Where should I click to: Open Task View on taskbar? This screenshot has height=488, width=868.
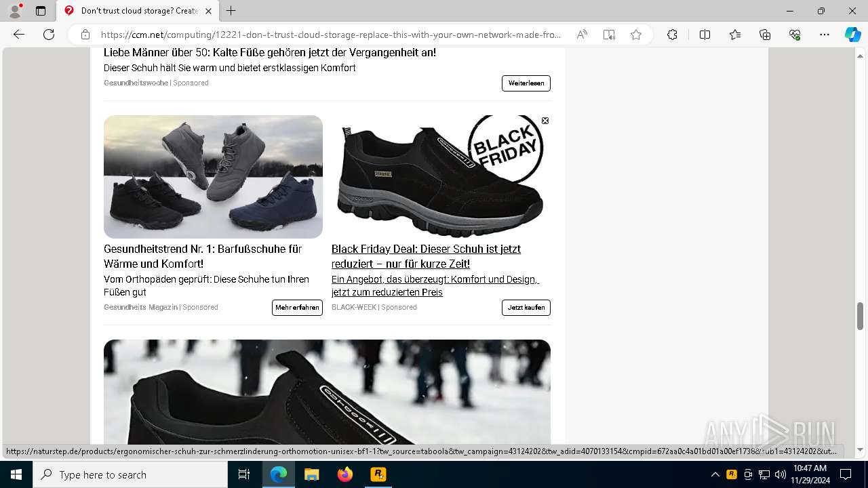coord(244,474)
